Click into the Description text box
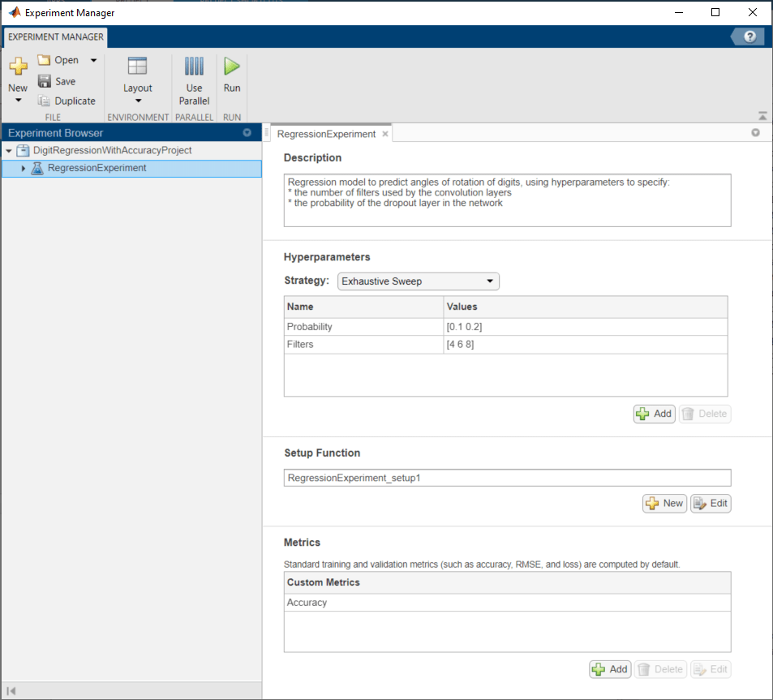The width and height of the screenshot is (773, 700). [x=507, y=200]
